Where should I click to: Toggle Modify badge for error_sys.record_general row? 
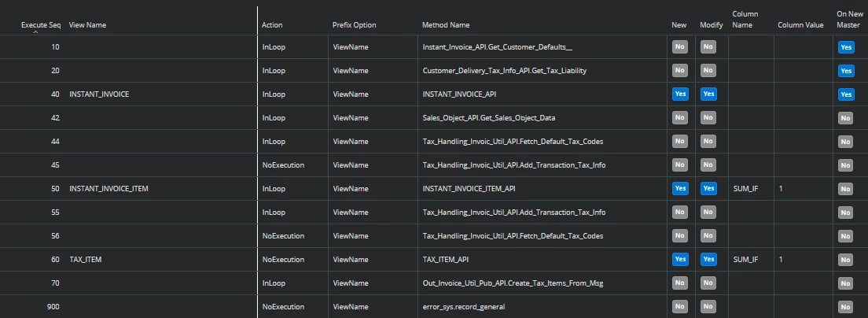[708, 306]
